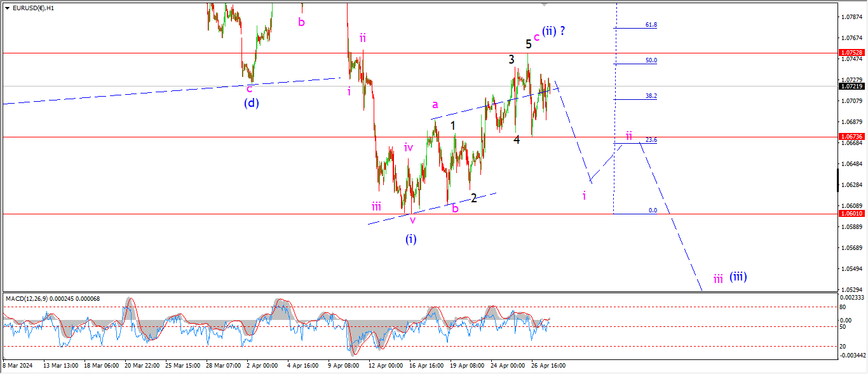Click the black wave 5 label

[x=528, y=44]
